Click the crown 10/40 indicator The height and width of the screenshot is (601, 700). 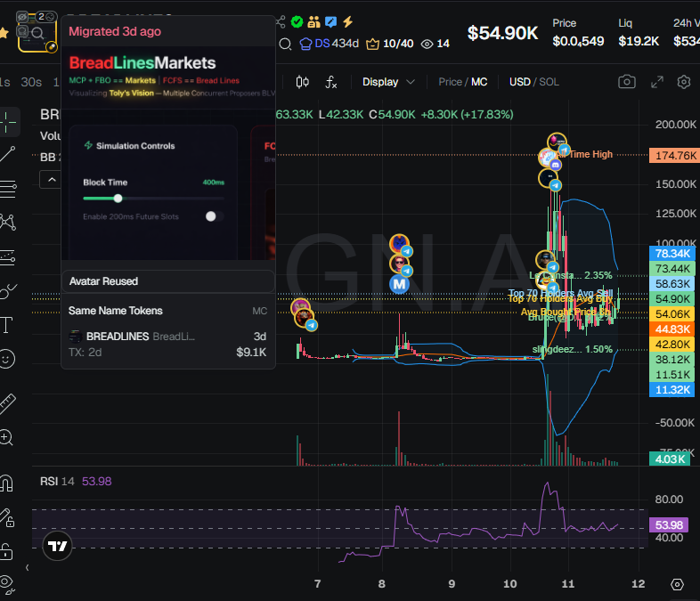pos(390,44)
